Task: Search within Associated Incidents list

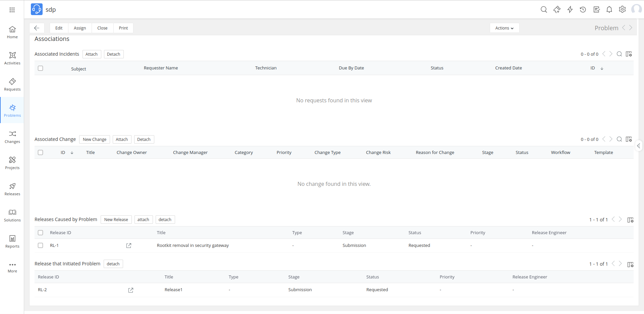Action: [x=619, y=54]
